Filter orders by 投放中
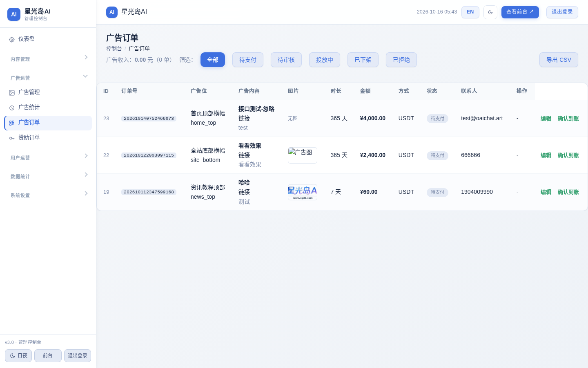Image resolution: width=588 pixels, height=368 pixels. coord(325,60)
